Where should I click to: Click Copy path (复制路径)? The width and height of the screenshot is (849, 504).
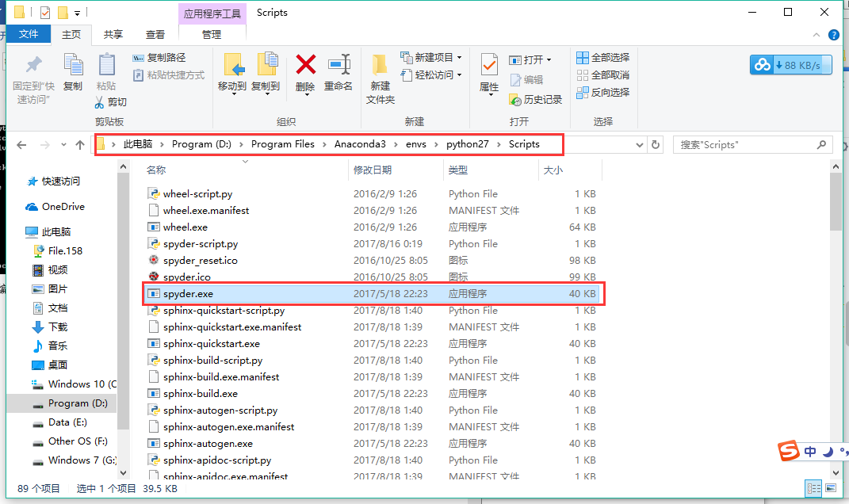[x=159, y=57]
